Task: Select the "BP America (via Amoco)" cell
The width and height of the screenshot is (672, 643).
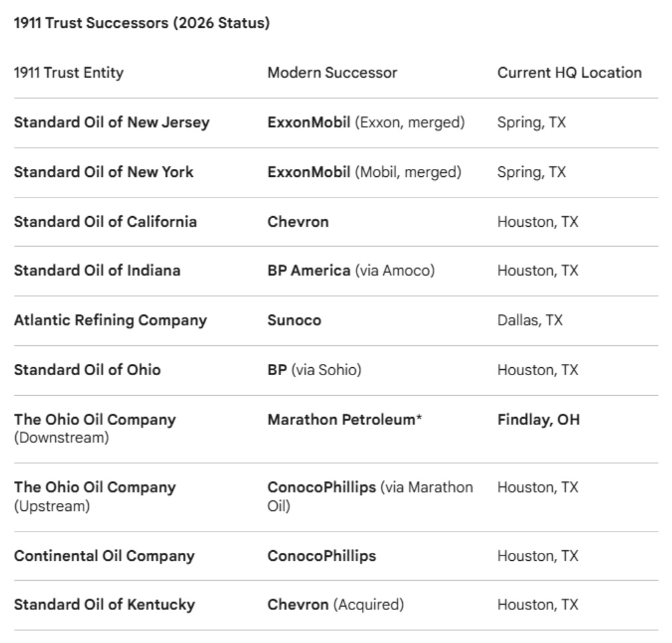Action: 351,270
